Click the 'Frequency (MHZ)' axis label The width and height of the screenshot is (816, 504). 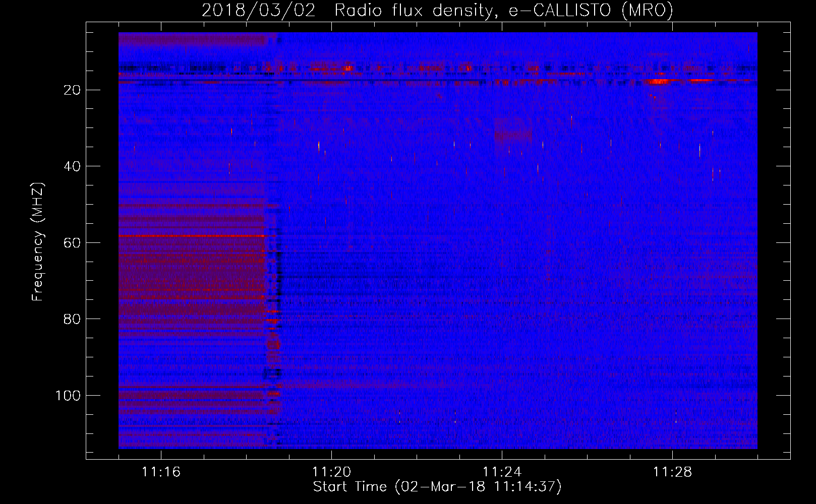(38, 242)
